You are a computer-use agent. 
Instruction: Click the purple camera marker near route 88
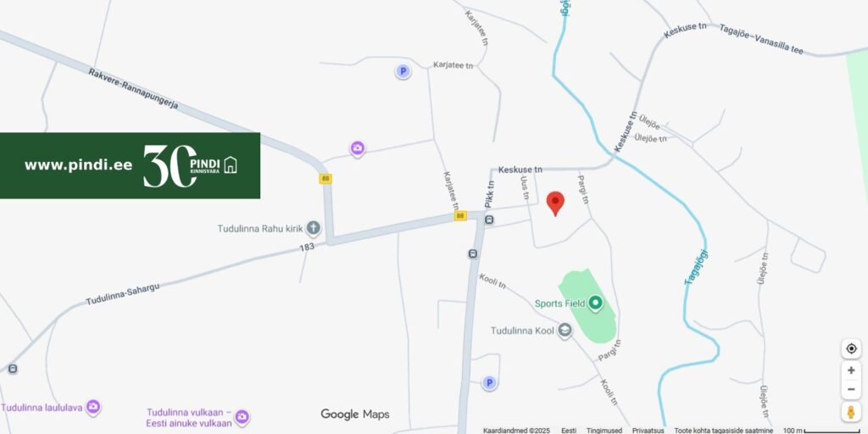pyautogui.click(x=358, y=148)
